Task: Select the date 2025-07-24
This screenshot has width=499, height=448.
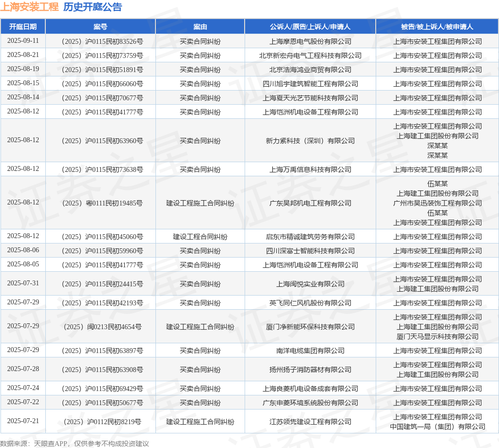Action: pos(23,388)
